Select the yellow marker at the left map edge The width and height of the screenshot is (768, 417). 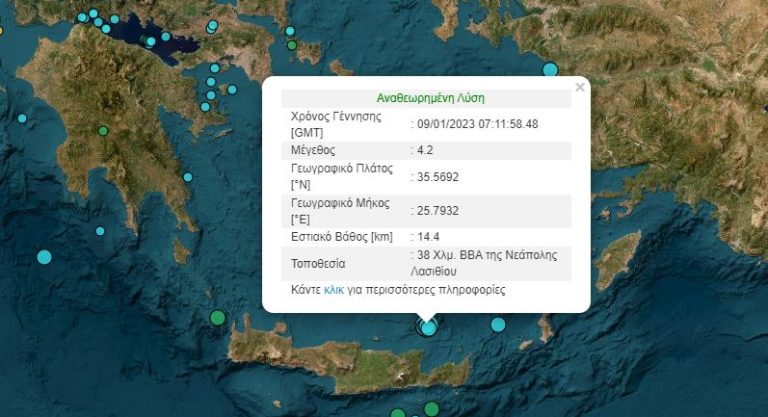pos(1,30)
